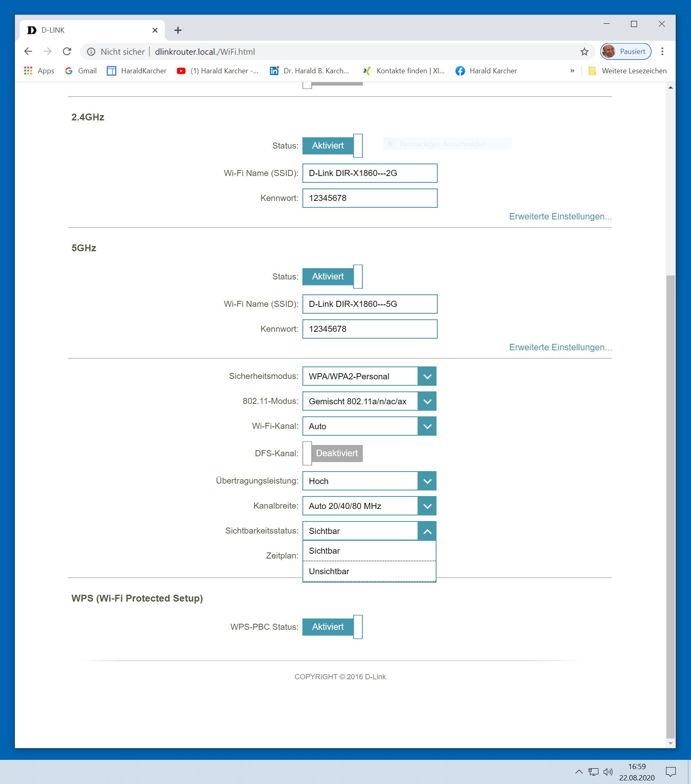Image resolution: width=691 pixels, height=784 pixels.
Task: Open the Sicherheitsmodus dropdown
Action: click(369, 376)
